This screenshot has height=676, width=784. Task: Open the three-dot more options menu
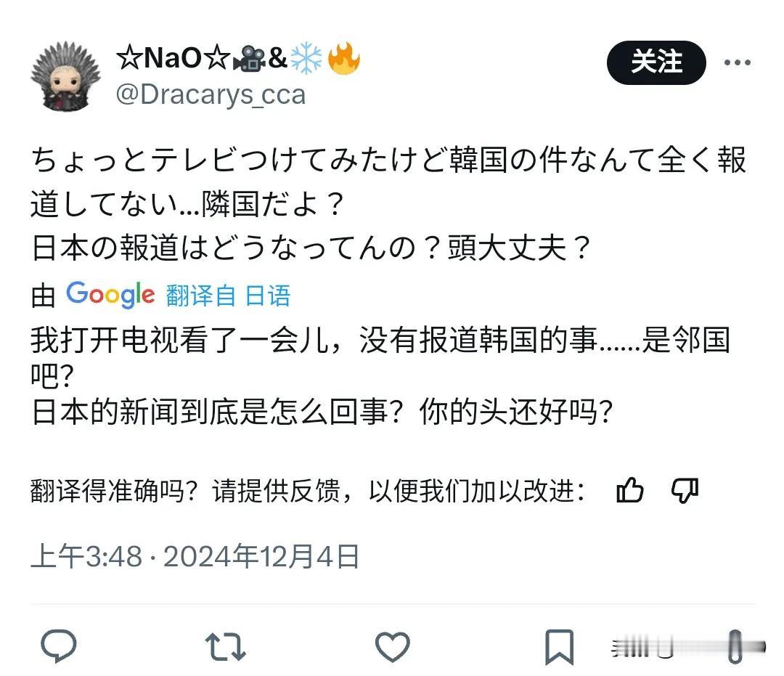(x=738, y=62)
